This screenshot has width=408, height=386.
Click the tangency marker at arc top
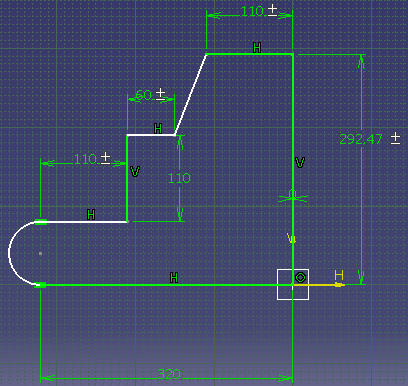pos(41,222)
